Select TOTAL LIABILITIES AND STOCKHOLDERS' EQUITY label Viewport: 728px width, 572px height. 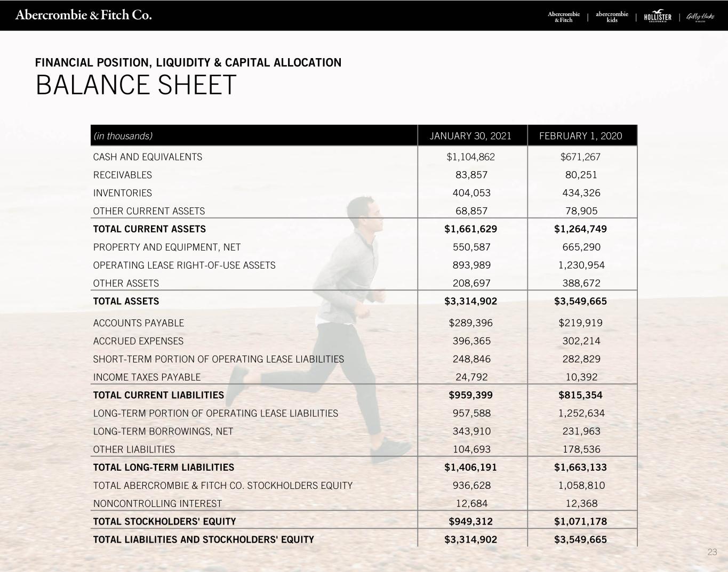point(204,540)
